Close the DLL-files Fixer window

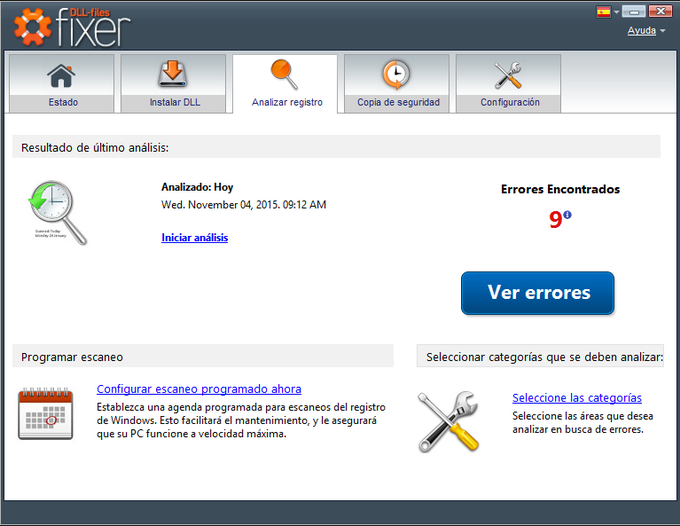point(660,11)
